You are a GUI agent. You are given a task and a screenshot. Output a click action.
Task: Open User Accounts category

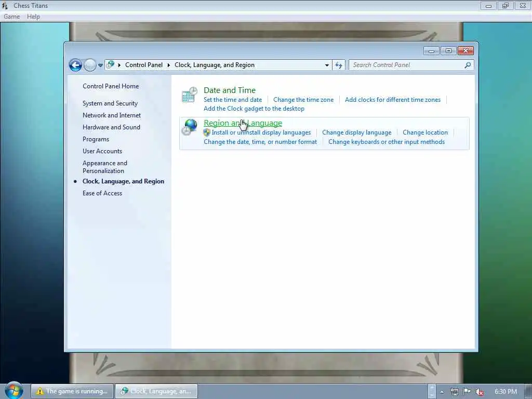pos(102,151)
